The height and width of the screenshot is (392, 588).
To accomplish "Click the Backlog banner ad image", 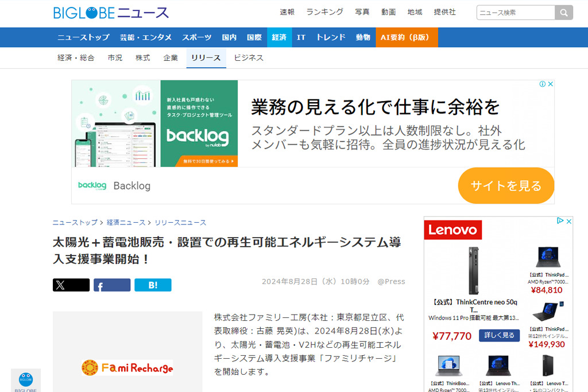I will pyautogui.click(x=155, y=123).
